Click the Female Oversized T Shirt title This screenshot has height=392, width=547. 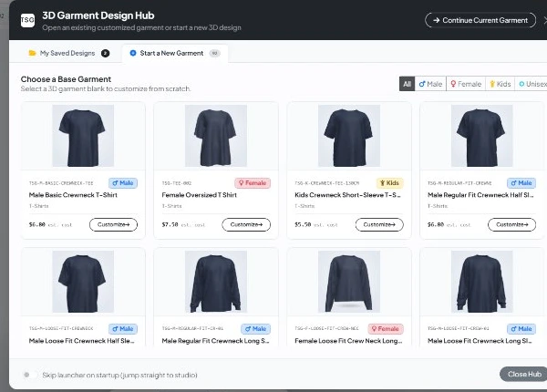coord(199,195)
